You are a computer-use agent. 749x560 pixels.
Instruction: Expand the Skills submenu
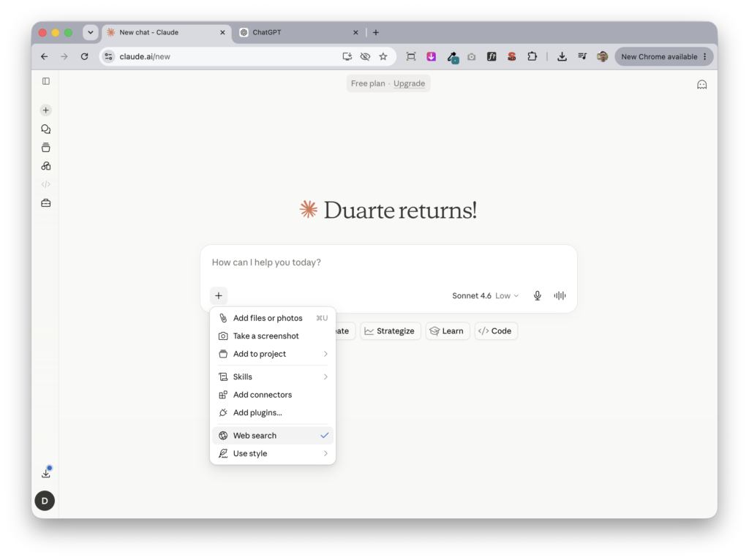point(273,377)
